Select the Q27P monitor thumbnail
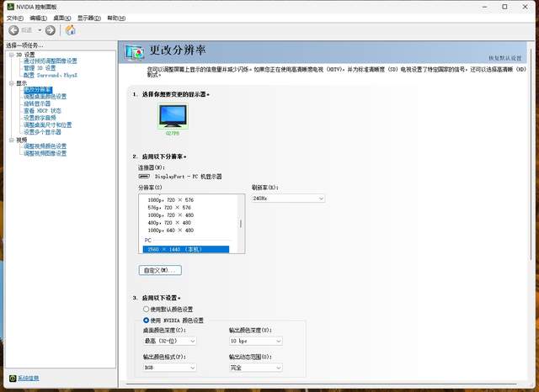Viewport: 539px width, 392px height. 173,116
